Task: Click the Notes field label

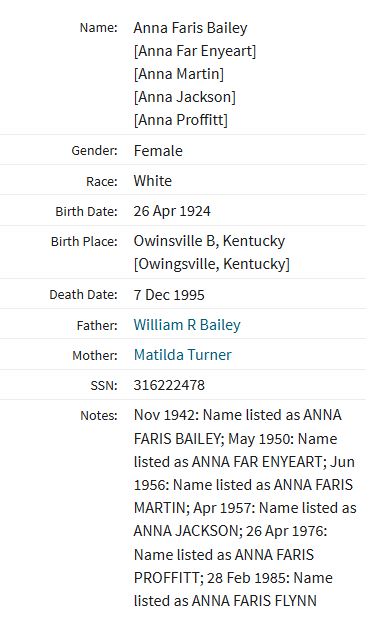Action: coord(99,415)
